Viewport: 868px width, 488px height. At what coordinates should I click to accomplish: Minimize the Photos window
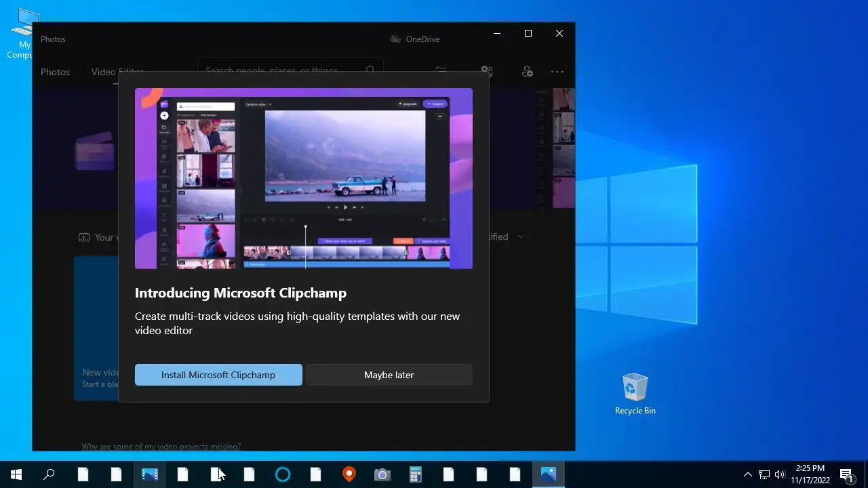pyautogui.click(x=497, y=33)
